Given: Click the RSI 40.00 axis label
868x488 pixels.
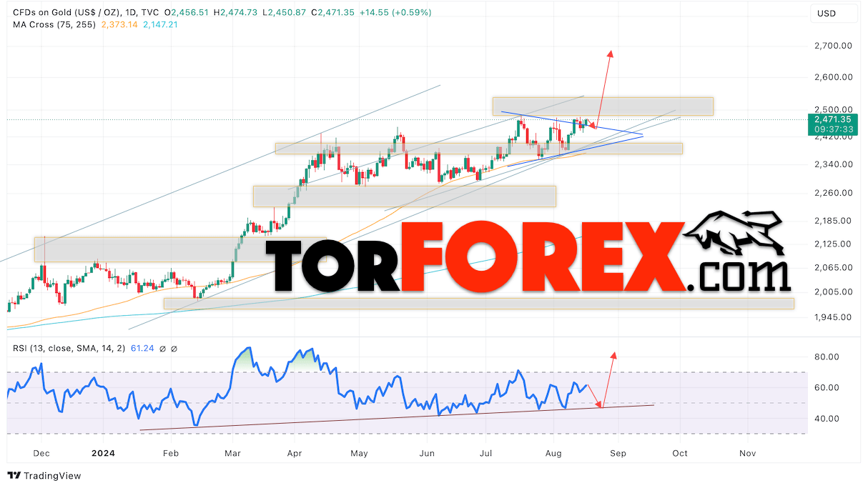Looking at the screenshot, I should point(827,419).
